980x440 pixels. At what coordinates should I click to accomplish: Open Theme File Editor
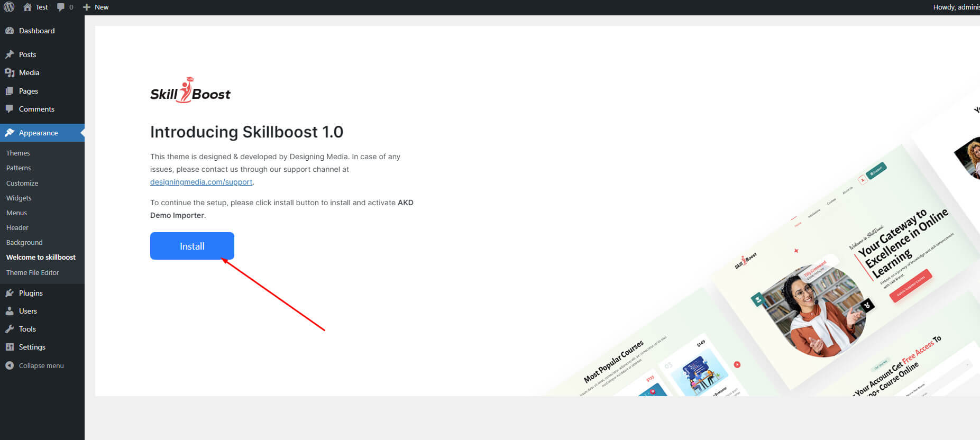(33, 272)
